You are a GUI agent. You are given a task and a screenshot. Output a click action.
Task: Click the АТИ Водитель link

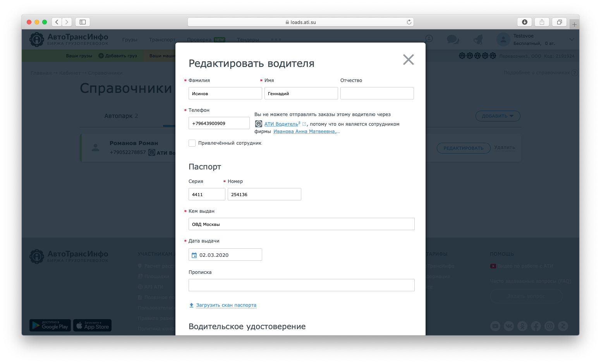281,124
